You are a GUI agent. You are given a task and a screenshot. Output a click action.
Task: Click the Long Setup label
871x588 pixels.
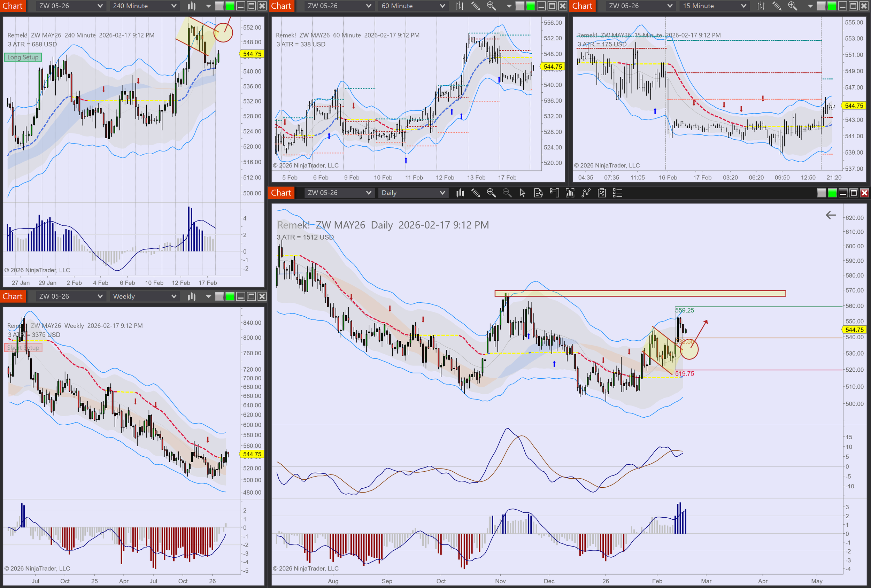click(23, 57)
